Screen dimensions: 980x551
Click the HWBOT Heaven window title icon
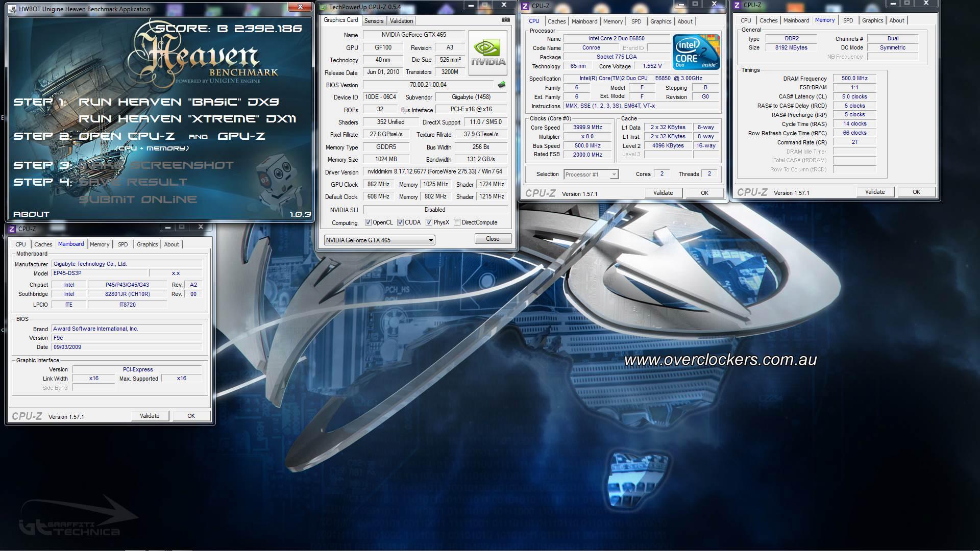click(12, 9)
